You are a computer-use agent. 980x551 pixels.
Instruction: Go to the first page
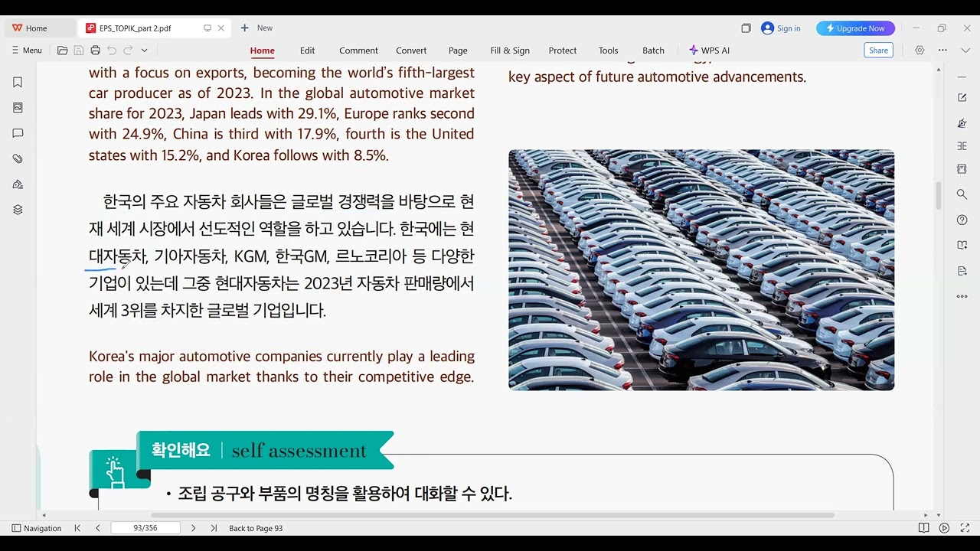[78, 528]
